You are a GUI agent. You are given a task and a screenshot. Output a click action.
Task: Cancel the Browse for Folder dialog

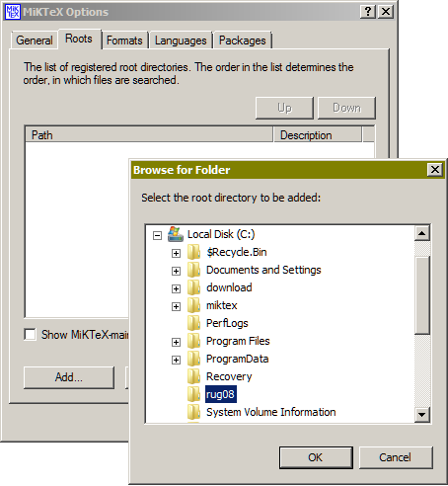[x=396, y=457]
